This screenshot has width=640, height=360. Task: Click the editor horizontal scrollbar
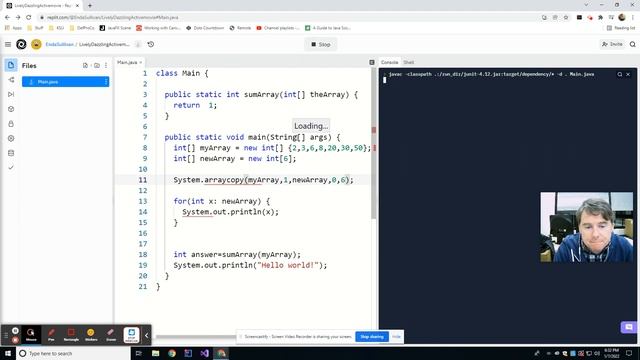tap(196, 337)
